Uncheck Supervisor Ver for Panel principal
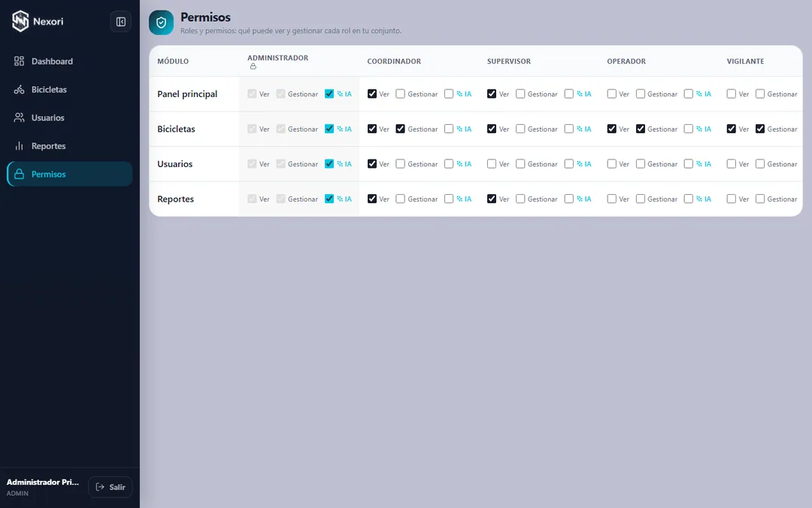Image resolution: width=812 pixels, height=508 pixels. click(492, 94)
